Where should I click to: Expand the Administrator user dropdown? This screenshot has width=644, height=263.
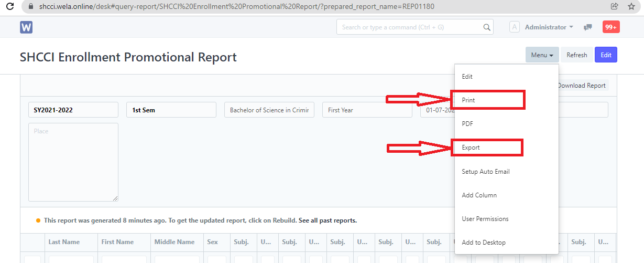coord(549,27)
